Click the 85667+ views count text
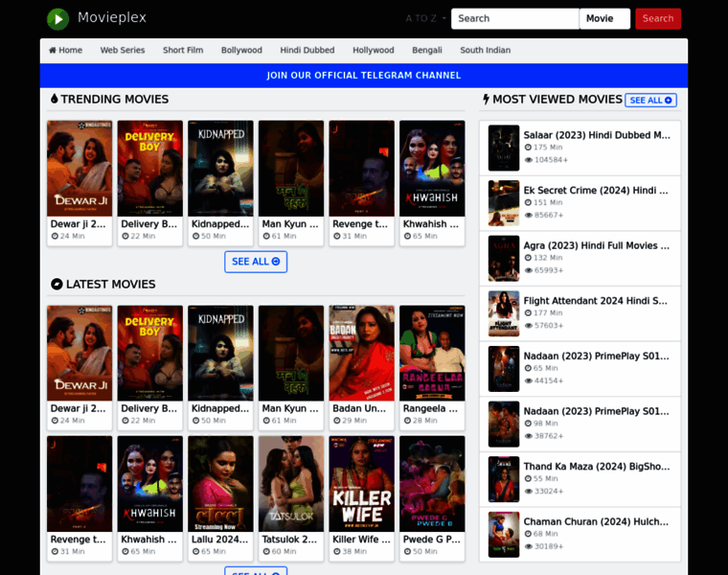 click(549, 216)
